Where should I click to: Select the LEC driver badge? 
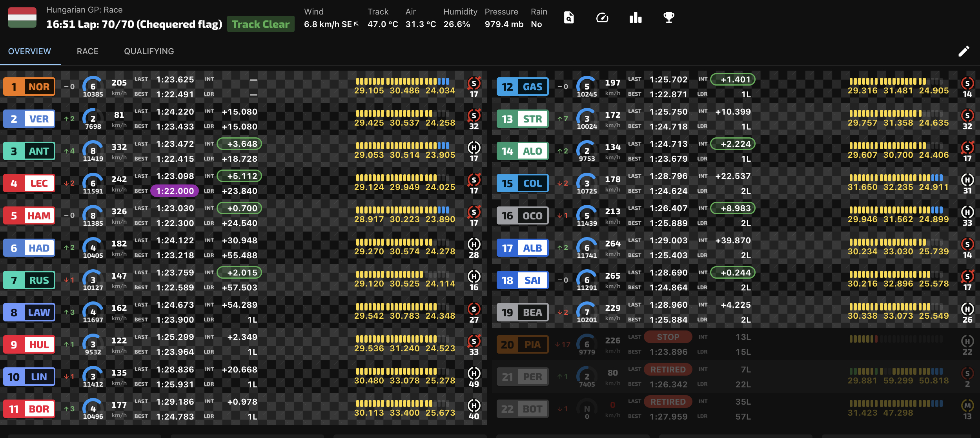29,183
